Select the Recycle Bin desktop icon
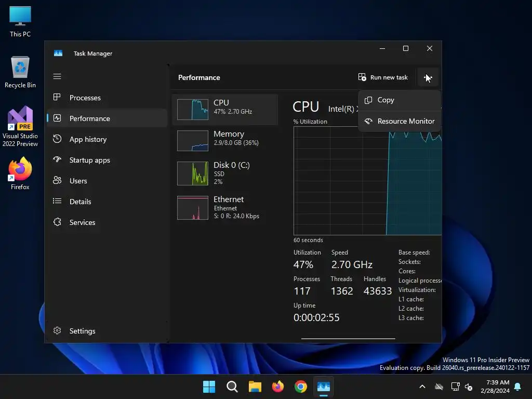 point(20,72)
